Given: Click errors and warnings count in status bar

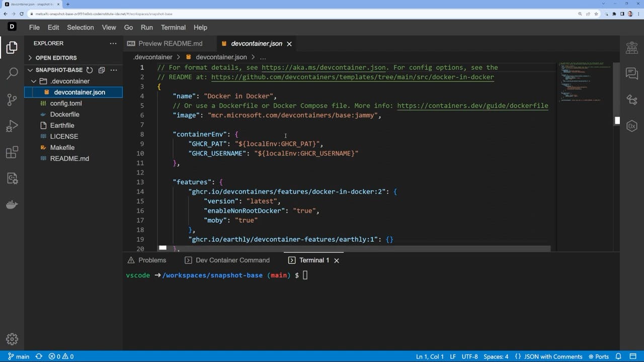Looking at the screenshot, I should tap(61, 356).
